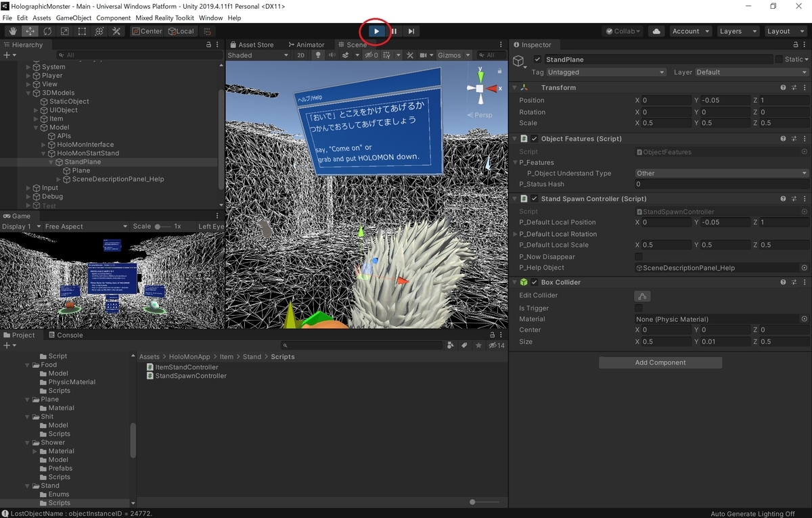Enable the Is Trigger checkbox
Viewport: 812px width, 518px height.
coord(639,308)
